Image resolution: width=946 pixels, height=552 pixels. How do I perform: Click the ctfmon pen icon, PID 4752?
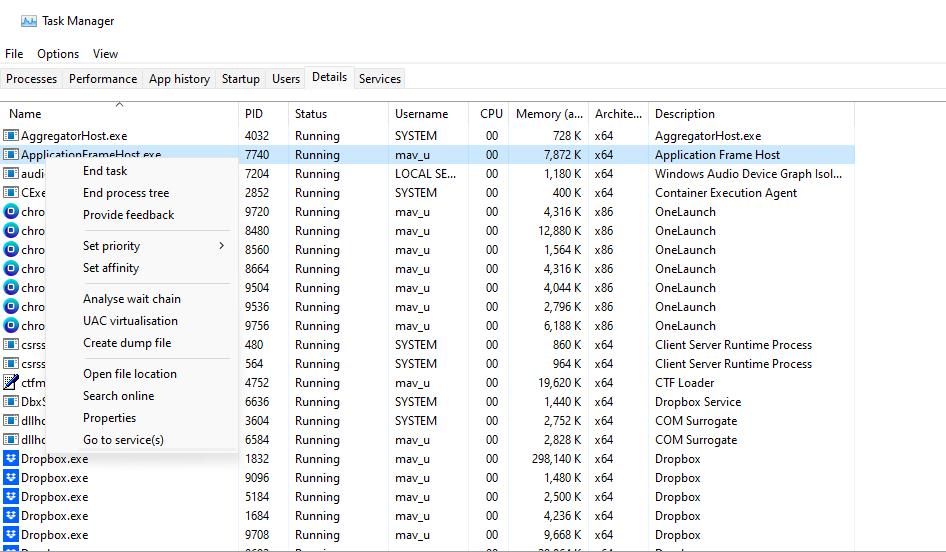click(x=12, y=383)
